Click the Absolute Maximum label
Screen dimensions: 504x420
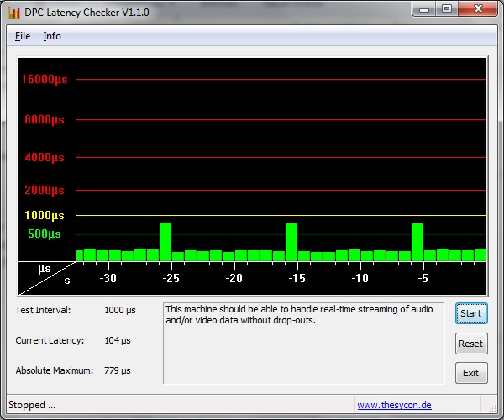pos(55,370)
